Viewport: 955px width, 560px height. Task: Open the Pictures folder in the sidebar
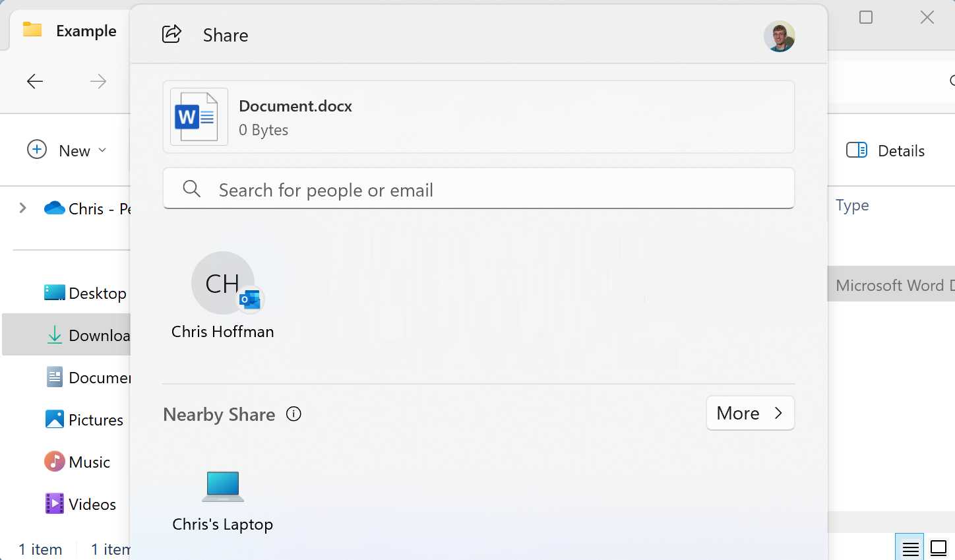pyautogui.click(x=95, y=420)
